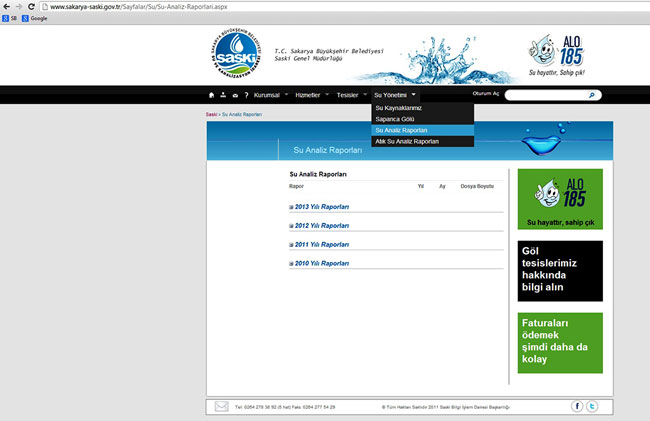The width and height of the screenshot is (650, 421).
Task: Expand the 2011 Yılı Raporları section
Action: point(320,244)
